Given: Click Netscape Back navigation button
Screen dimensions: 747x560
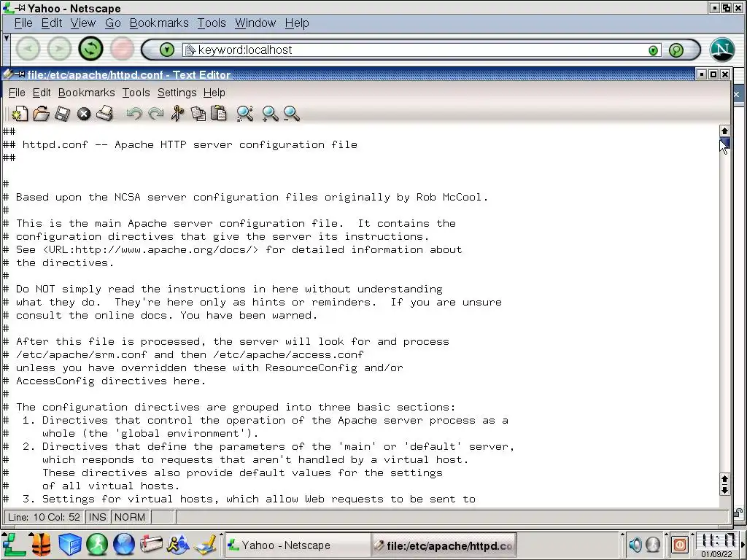Looking at the screenshot, I should tap(28, 49).
